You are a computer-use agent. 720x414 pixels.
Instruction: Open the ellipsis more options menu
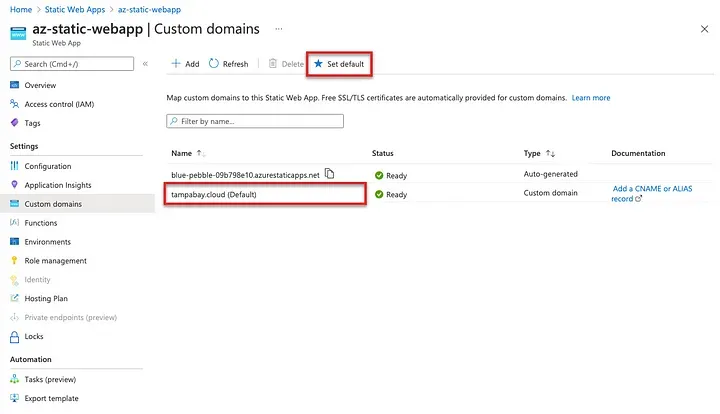pyautogui.click(x=279, y=29)
